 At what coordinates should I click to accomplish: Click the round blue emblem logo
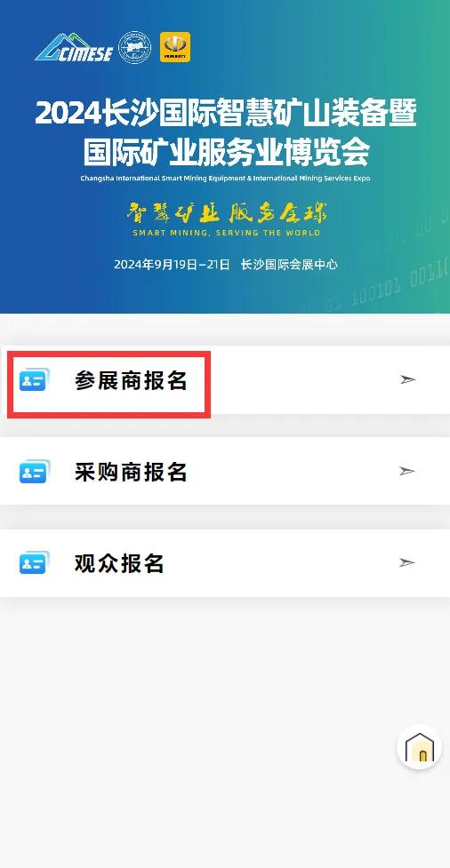tap(134, 46)
